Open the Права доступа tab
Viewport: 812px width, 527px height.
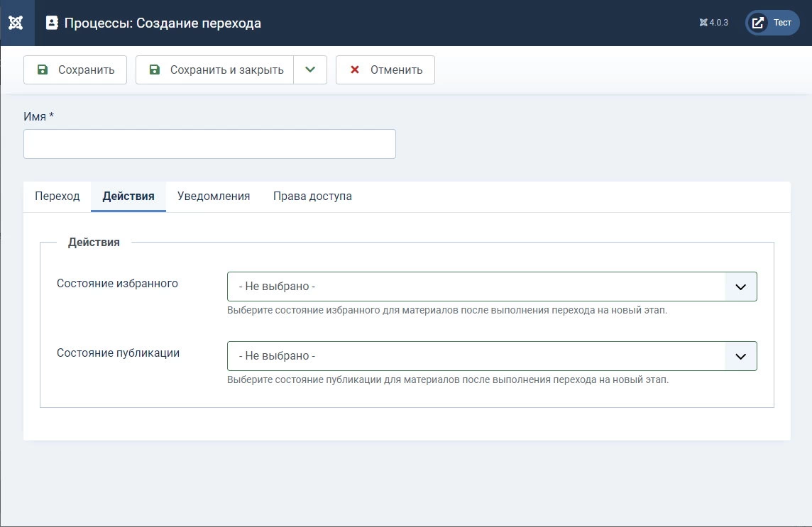coord(312,196)
